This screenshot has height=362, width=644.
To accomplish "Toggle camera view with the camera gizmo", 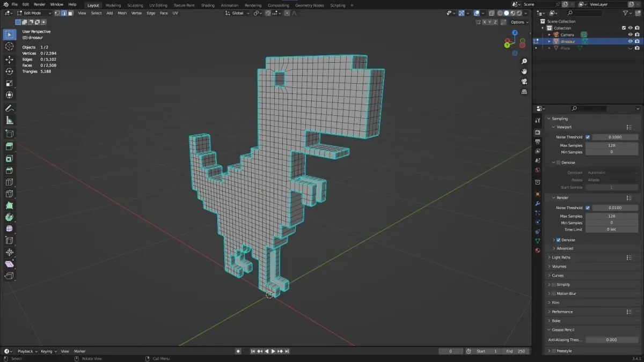I will pos(524,82).
